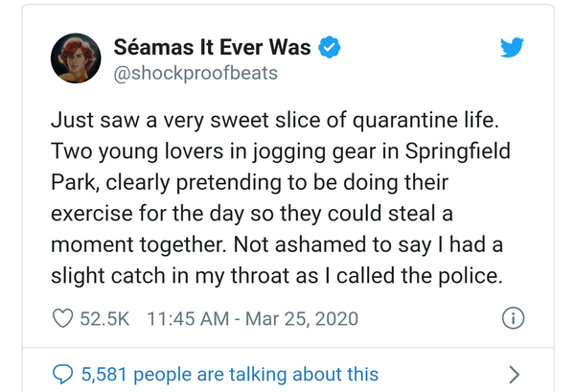Click the Twitter bird logo
Viewport: 575px width, 392px height.
tap(514, 50)
